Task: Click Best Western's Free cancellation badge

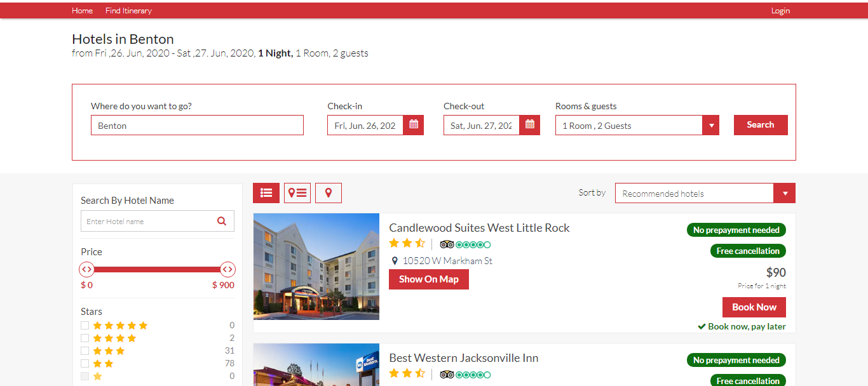Action: click(x=748, y=381)
